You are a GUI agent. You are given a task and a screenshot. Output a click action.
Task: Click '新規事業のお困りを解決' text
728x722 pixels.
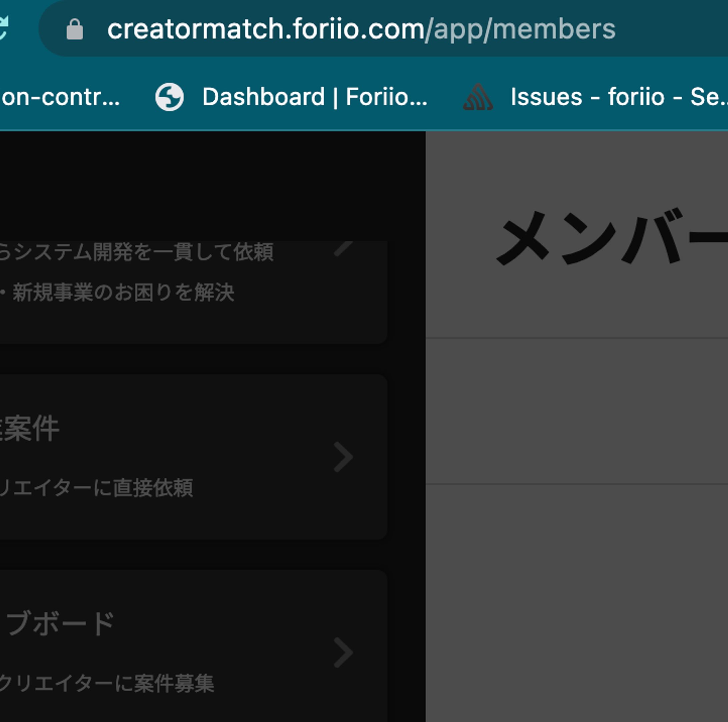(x=123, y=292)
